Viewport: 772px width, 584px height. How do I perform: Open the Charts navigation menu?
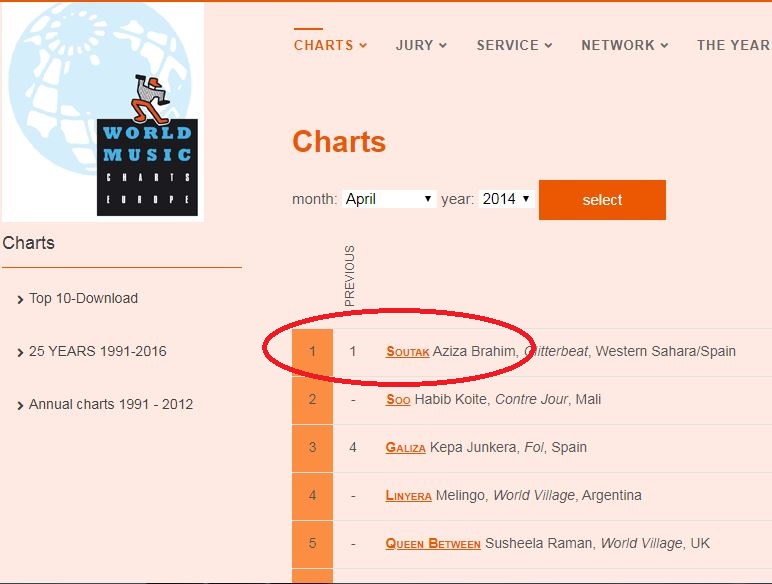coord(330,45)
